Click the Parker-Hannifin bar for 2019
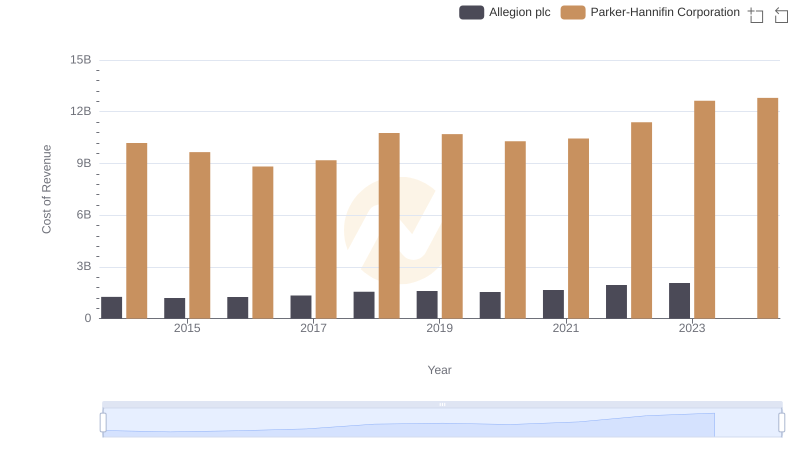This screenshot has width=800, height=461. pyautogui.click(x=452, y=226)
